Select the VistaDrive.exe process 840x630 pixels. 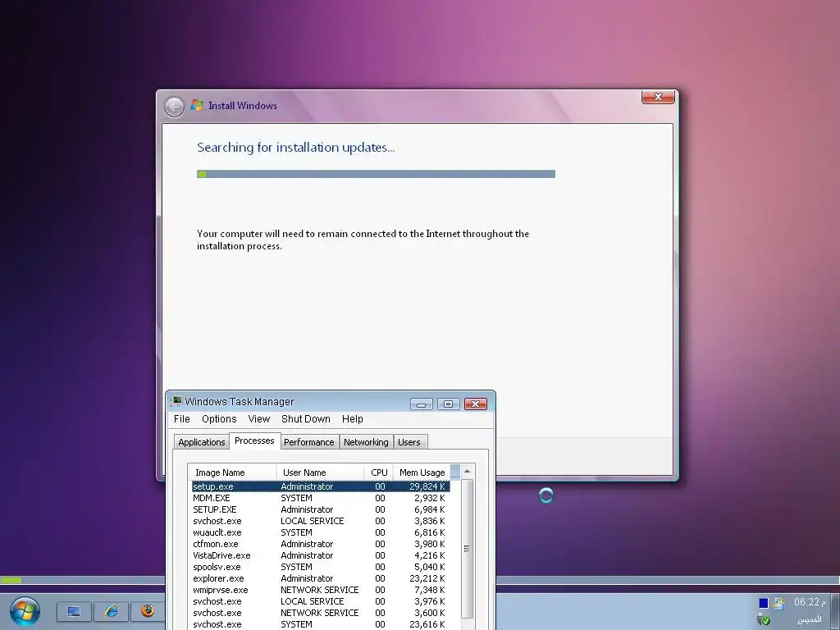pyautogui.click(x=321, y=555)
